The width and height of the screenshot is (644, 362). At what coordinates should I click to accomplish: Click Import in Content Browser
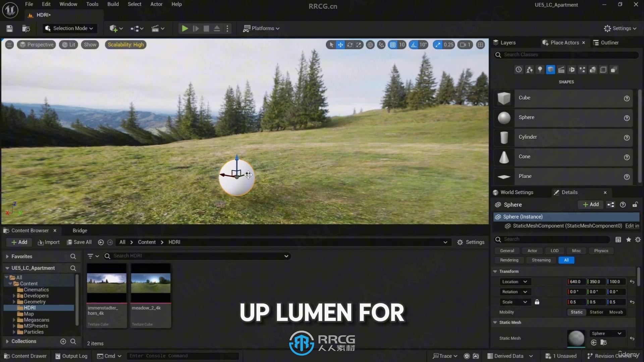[x=49, y=242]
